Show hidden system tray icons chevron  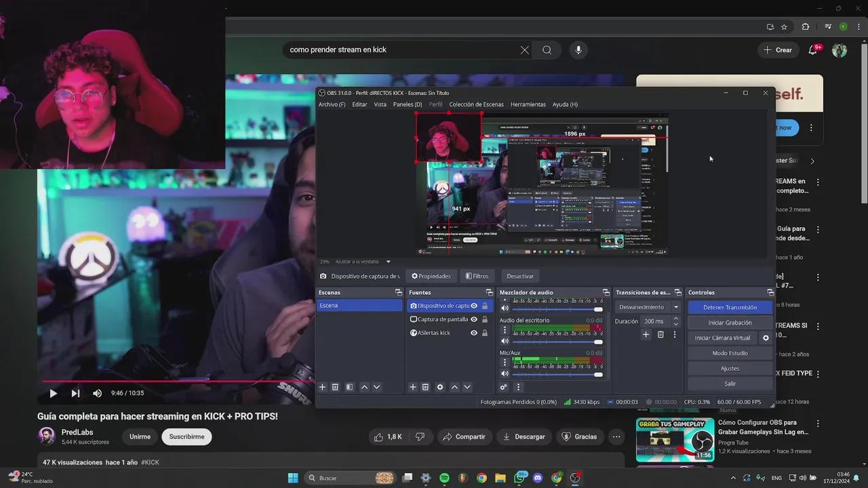(733, 478)
